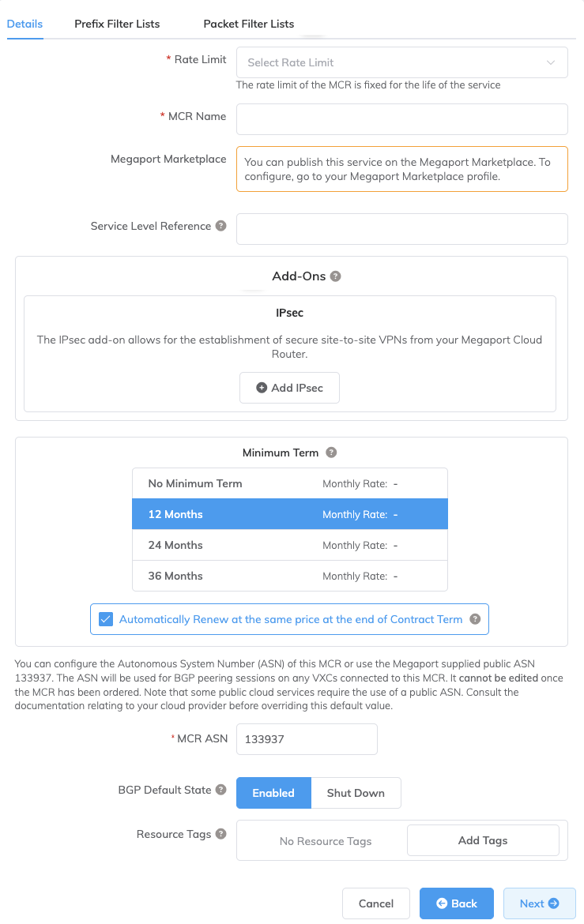Open the Select Rate Limit dropdown

(401, 62)
